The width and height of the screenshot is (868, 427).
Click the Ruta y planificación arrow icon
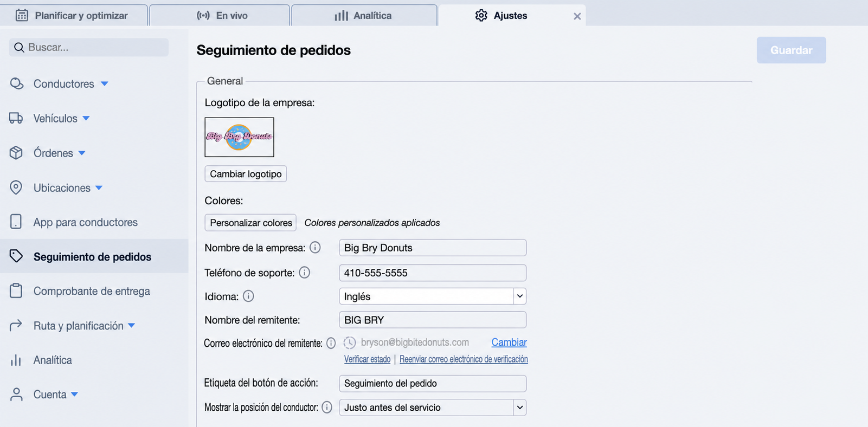pyautogui.click(x=16, y=325)
